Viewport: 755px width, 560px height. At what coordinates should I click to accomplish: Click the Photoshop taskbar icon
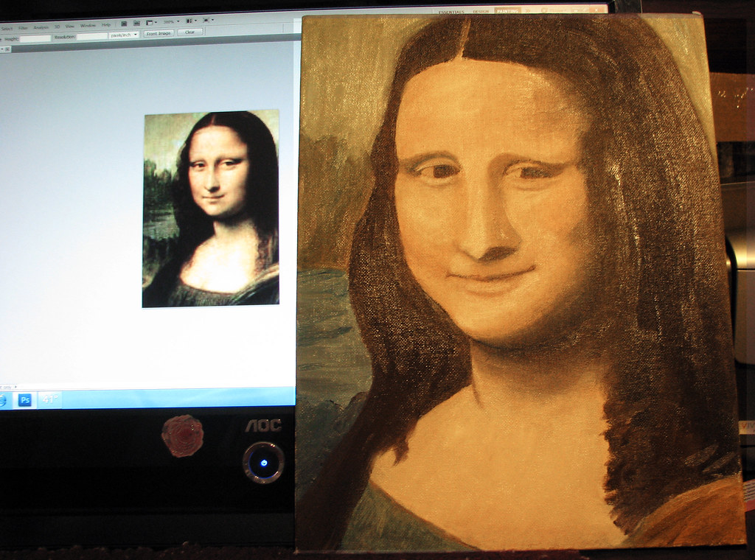tap(24, 400)
